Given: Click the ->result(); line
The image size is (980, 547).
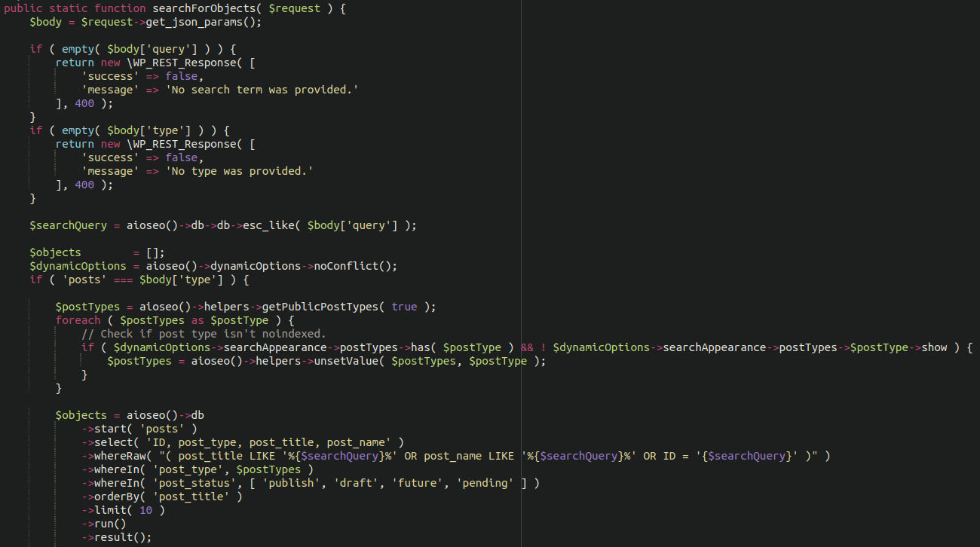Looking at the screenshot, I should point(117,537).
